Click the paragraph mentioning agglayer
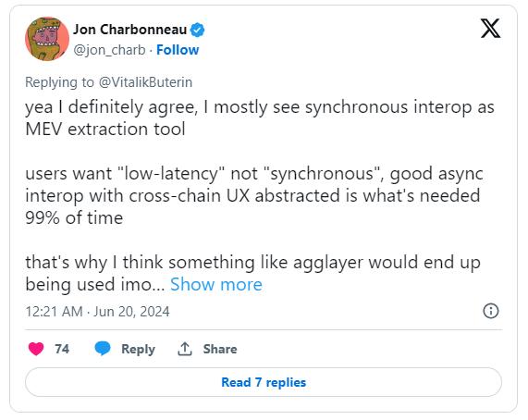The image size is (528, 420). [x=252, y=273]
